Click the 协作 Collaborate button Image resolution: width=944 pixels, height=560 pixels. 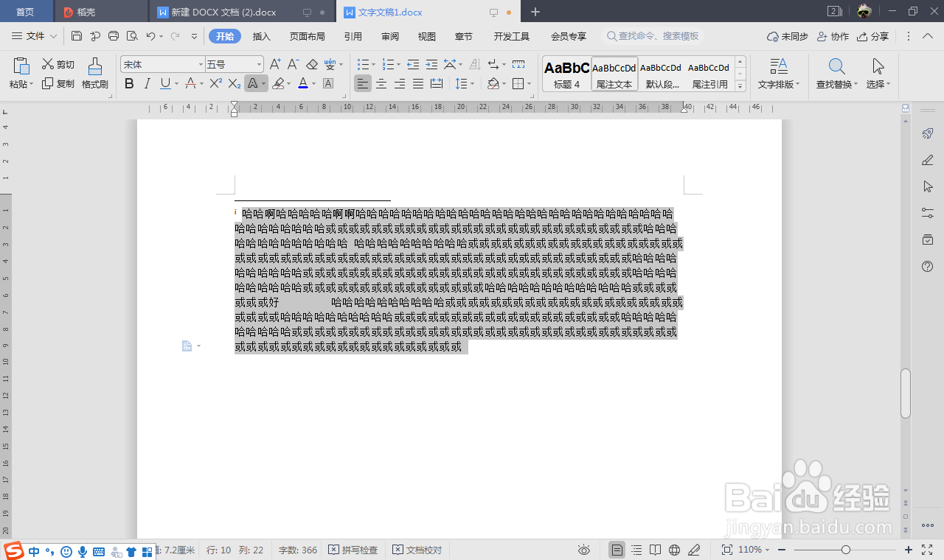tap(833, 36)
